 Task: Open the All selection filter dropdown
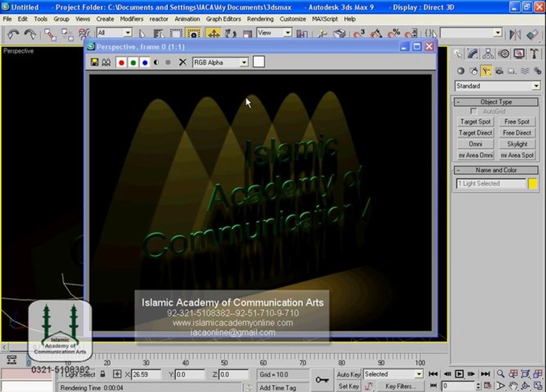point(114,33)
